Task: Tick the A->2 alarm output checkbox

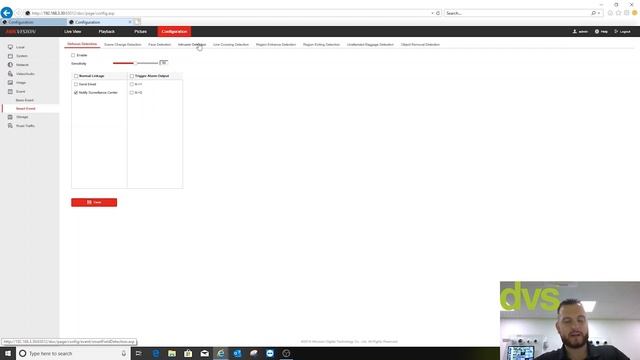Action: (x=132, y=93)
